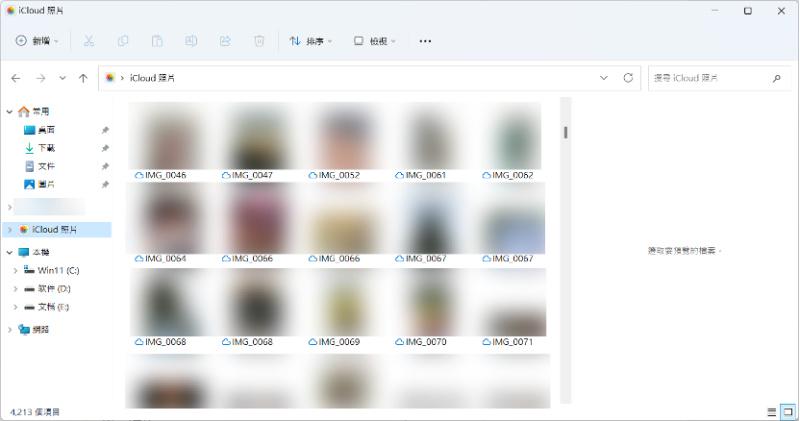The width and height of the screenshot is (800, 421).
Task: Go up one folder level
Action: click(83, 78)
